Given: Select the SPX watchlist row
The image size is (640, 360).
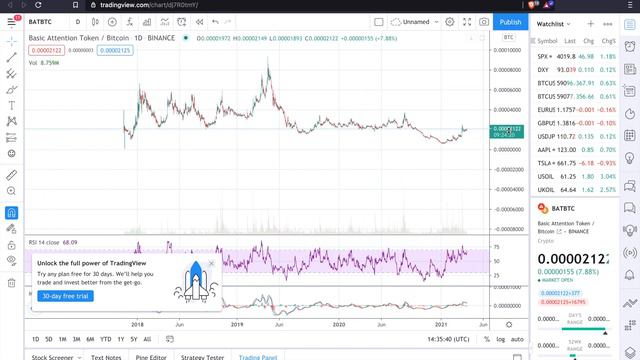Looking at the screenshot, I should [575, 56].
